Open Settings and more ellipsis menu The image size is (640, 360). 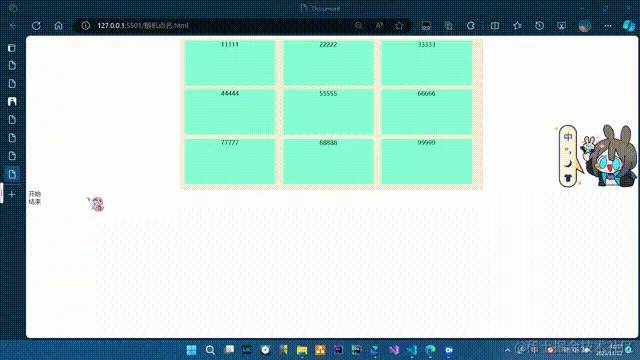tap(608, 26)
